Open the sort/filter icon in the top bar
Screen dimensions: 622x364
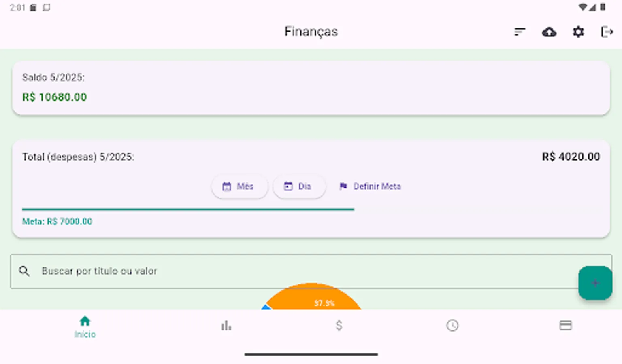(x=520, y=32)
